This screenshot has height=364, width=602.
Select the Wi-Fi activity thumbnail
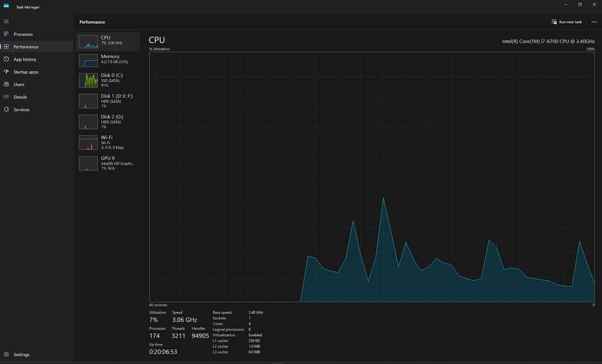point(88,143)
